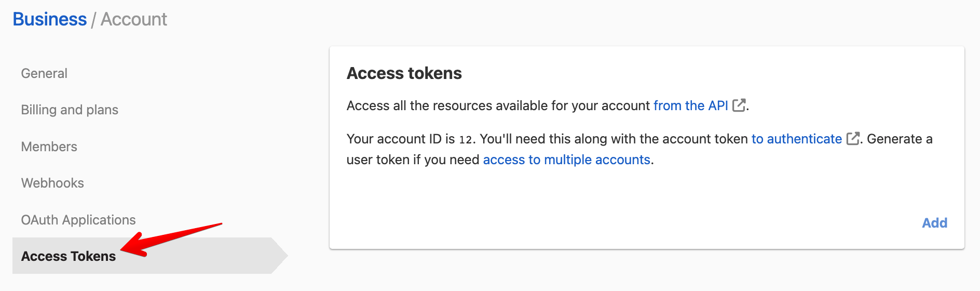Image resolution: width=980 pixels, height=291 pixels.
Task: Go to the Business breadcrumb link
Action: pos(50,19)
